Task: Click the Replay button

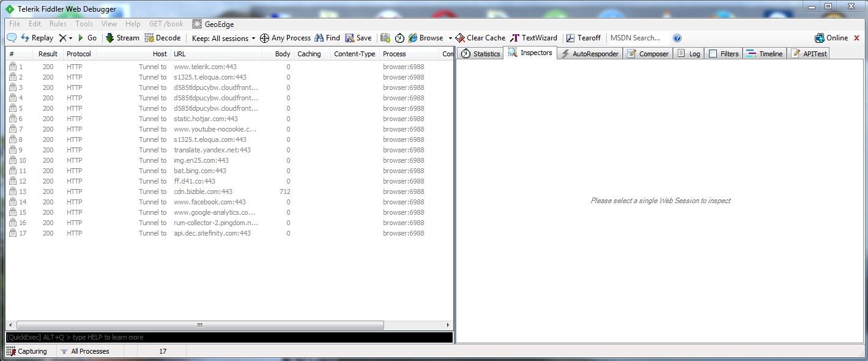Action: click(x=37, y=38)
